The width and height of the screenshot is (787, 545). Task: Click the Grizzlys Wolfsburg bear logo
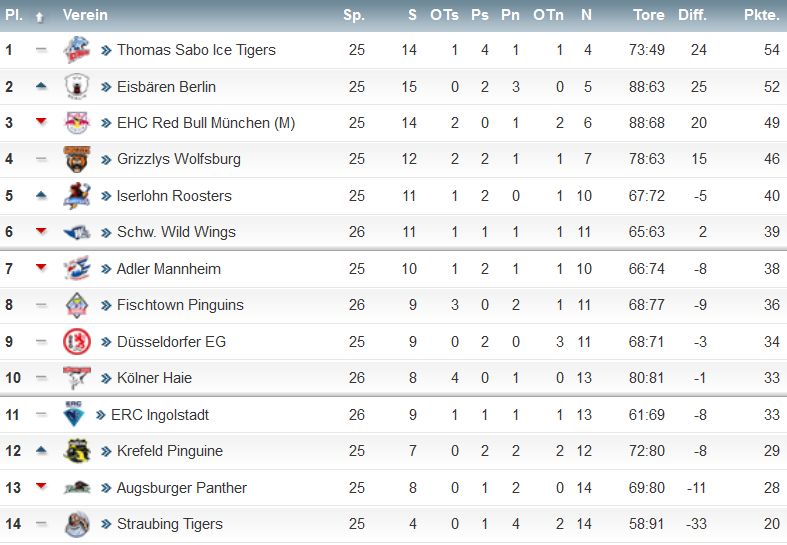coord(77,159)
